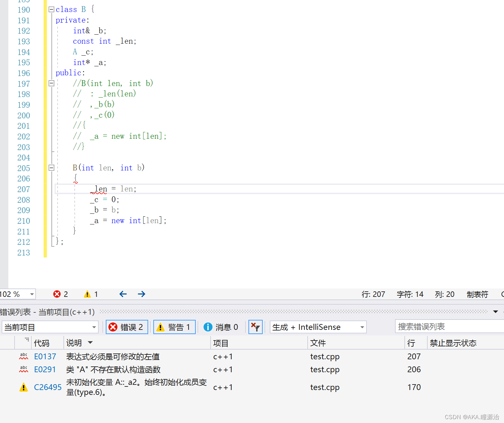
Task: Click the squiggle icon beside error E0291
Action: [23, 369]
